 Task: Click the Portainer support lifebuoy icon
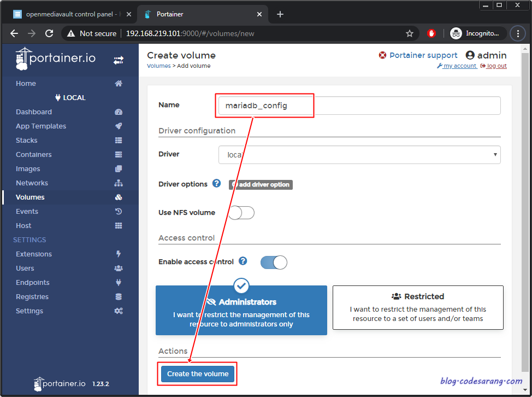pos(382,55)
